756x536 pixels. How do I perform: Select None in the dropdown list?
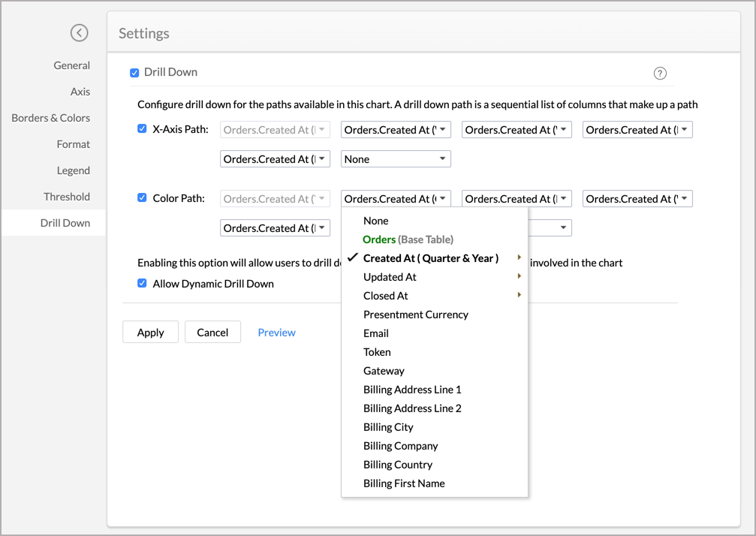[375, 221]
